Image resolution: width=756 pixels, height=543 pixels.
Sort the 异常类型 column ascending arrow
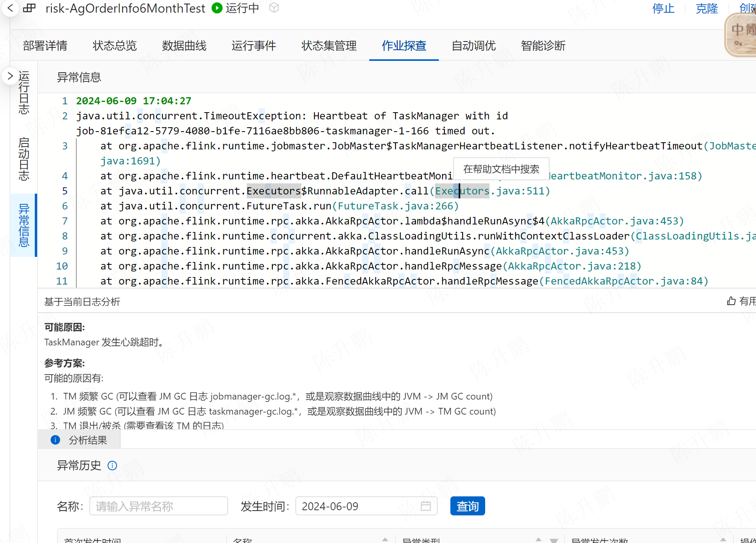pos(539,540)
